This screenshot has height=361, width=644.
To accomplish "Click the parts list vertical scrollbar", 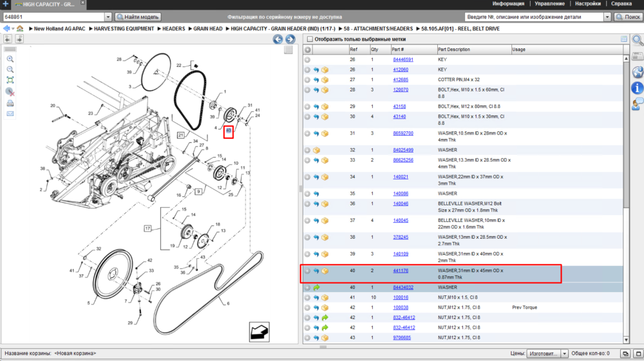I will 626,199.
